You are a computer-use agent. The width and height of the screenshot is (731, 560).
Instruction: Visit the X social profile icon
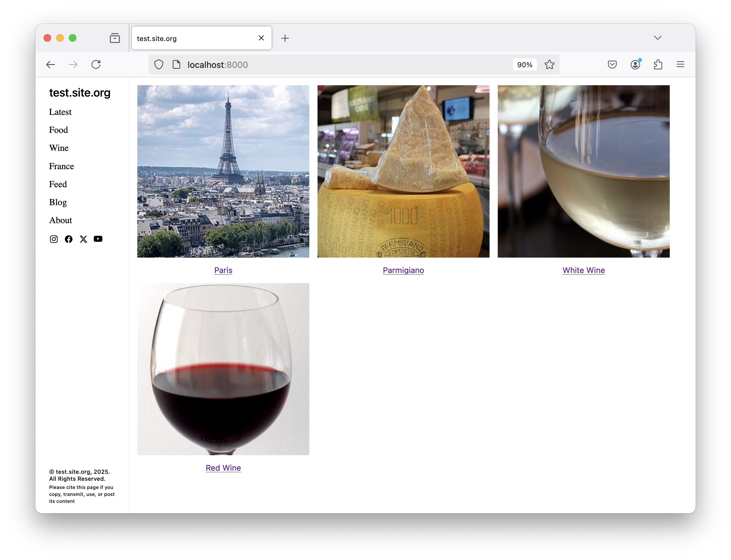(x=83, y=239)
